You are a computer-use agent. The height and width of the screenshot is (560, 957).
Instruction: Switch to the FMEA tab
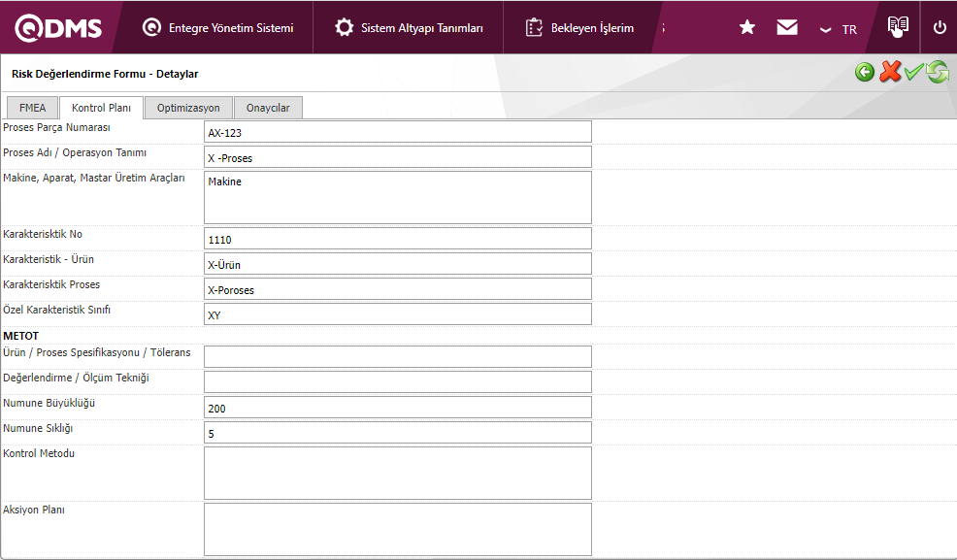pyautogui.click(x=32, y=108)
